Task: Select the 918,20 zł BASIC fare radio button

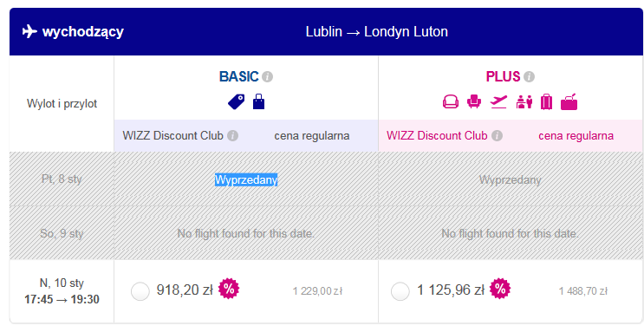Action: pyautogui.click(x=140, y=291)
